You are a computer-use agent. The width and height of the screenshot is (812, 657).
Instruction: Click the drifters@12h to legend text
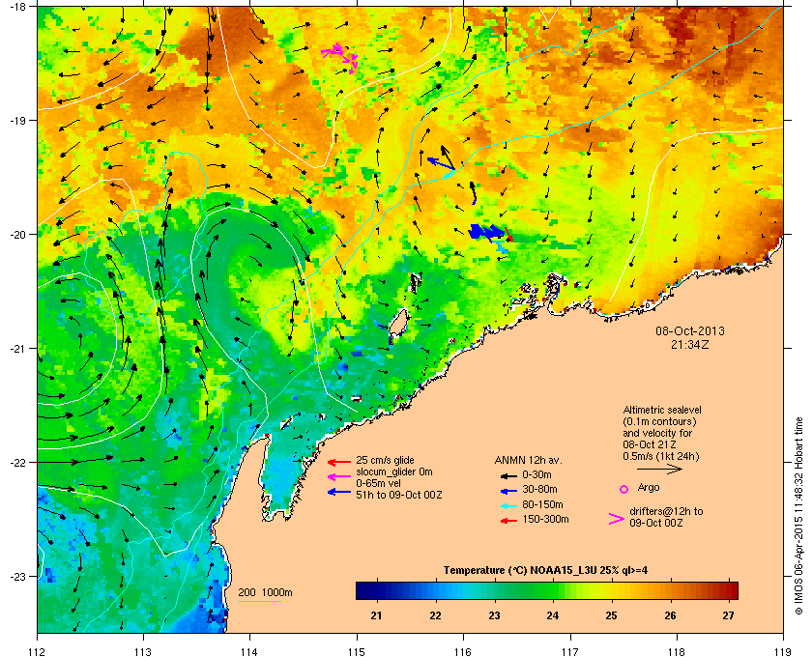(x=666, y=511)
